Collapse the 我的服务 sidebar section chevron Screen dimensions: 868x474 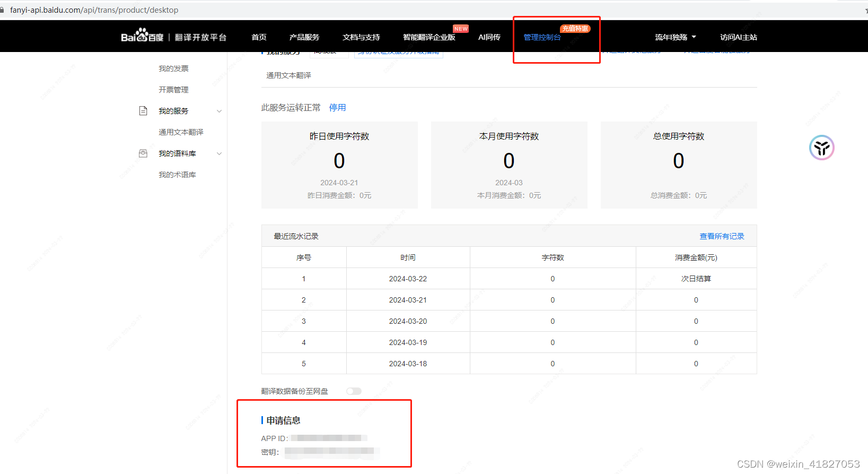click(x=219, y=111)
